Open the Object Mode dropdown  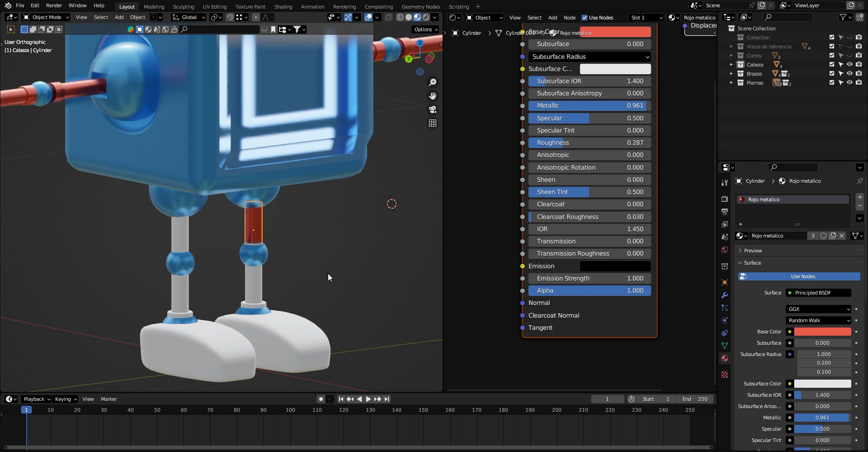click(45, 17)
